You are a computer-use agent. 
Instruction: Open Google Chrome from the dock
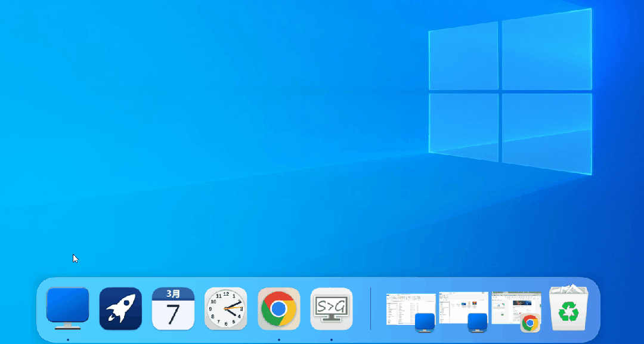[x=278, y=308]
